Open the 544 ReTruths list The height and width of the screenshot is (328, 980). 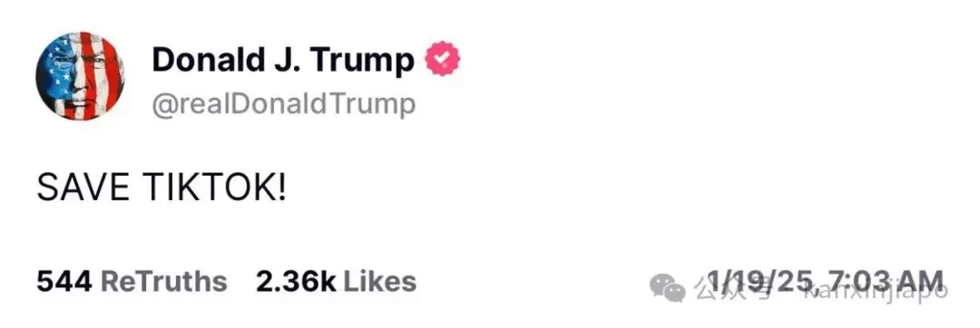click(x=132, y=281)
